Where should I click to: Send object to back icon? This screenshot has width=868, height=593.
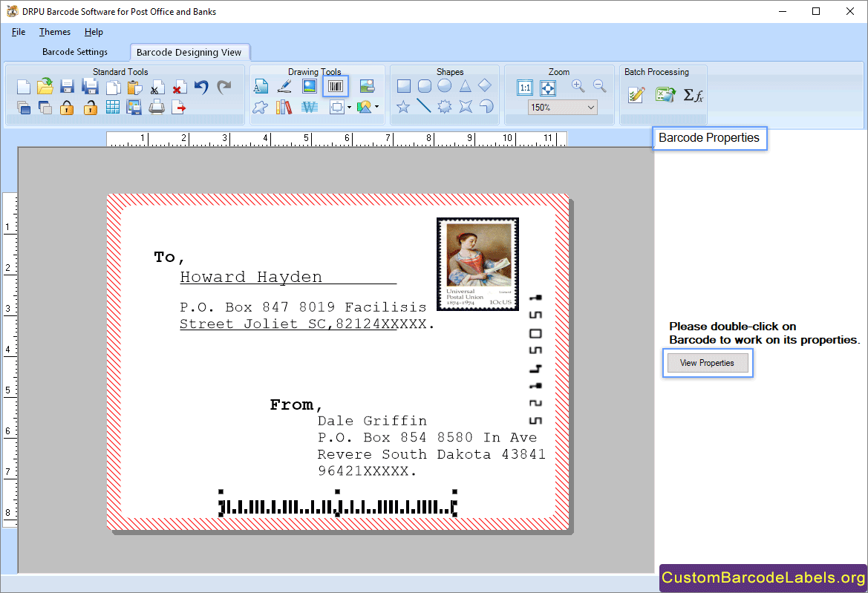coord(45,108)
